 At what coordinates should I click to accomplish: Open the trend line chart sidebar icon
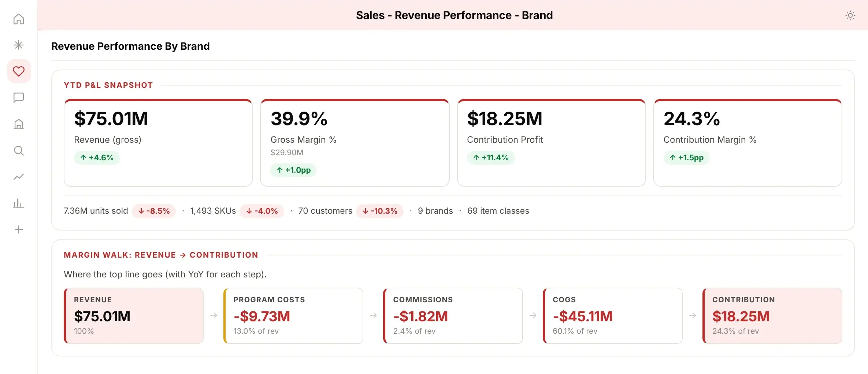[19, 177]
